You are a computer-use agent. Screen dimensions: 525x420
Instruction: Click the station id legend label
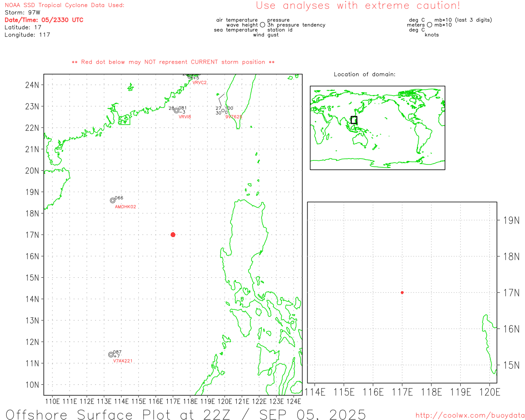coord(280,30)
